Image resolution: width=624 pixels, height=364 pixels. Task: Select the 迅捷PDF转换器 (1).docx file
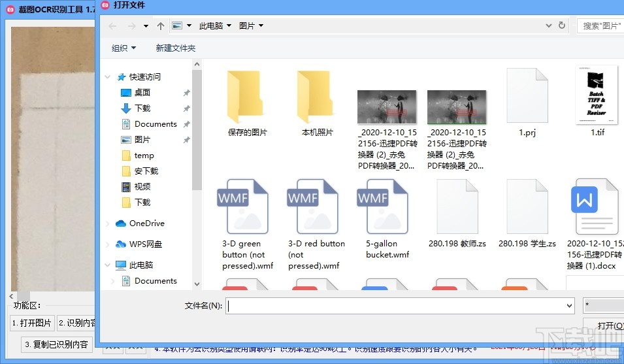click(x=595, y=225)
